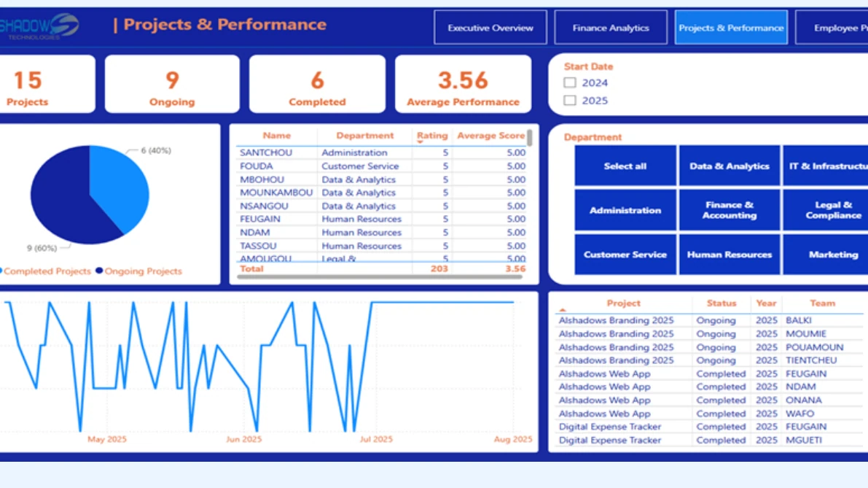This screenshot has width=868, height=488.
Task: Filter by Customer Service department
Action: (625, 255)
